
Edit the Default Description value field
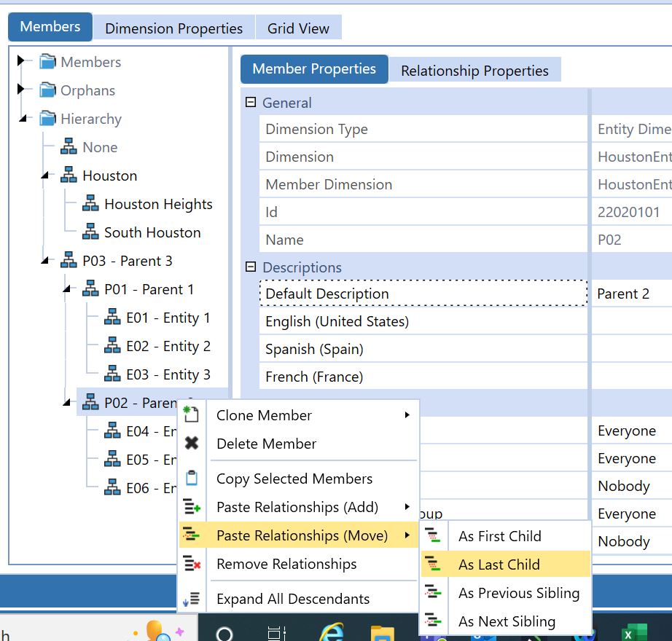630,294
